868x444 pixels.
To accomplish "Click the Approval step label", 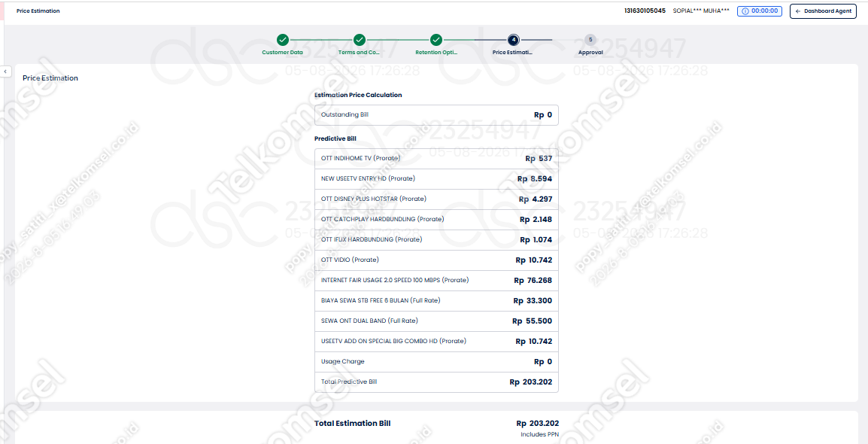I will [590, 53].
